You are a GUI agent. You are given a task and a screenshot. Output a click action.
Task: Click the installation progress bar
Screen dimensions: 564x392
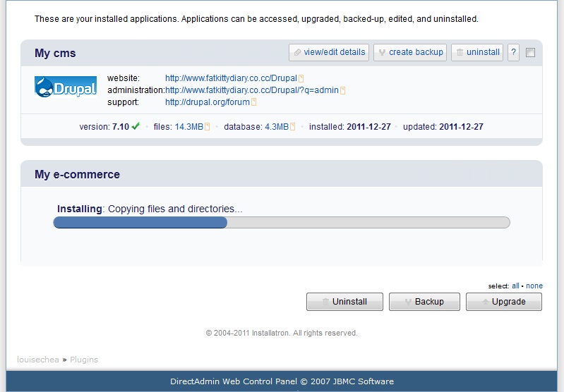click(x=282, y=222)
